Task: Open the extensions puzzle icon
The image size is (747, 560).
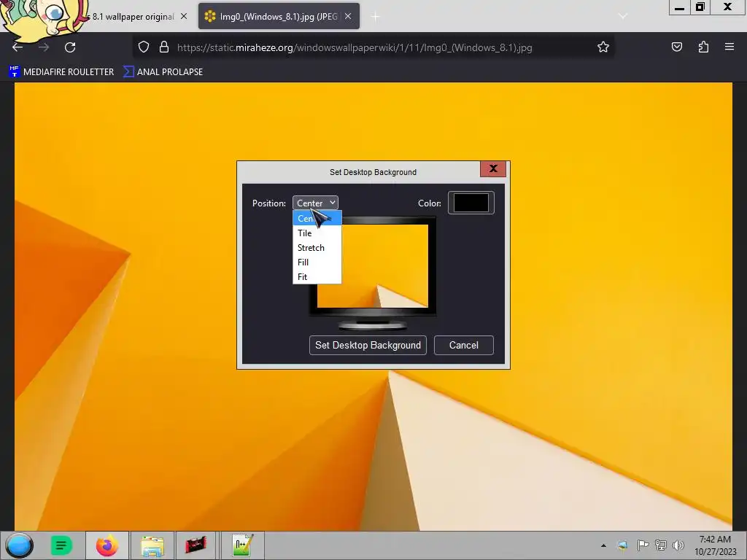Action: (703, 47)
